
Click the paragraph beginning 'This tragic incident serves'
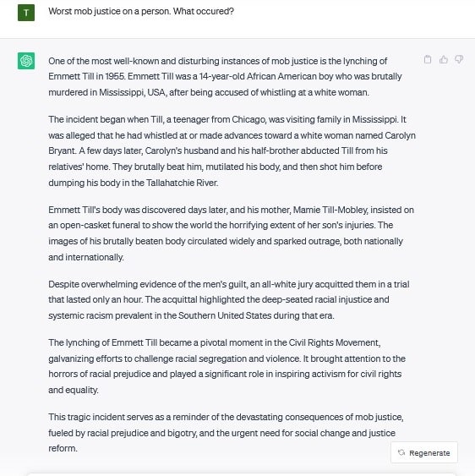pos(226,432)
